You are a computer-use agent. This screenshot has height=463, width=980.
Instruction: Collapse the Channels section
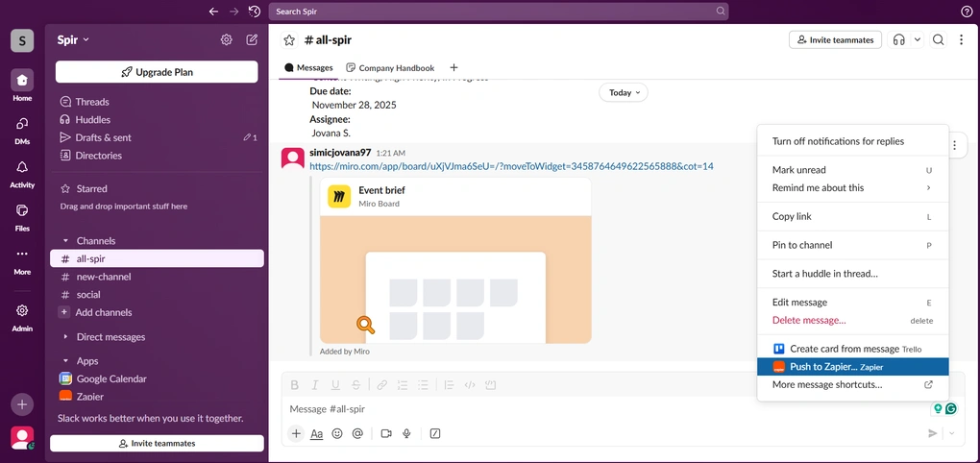[x=65, y=240]
